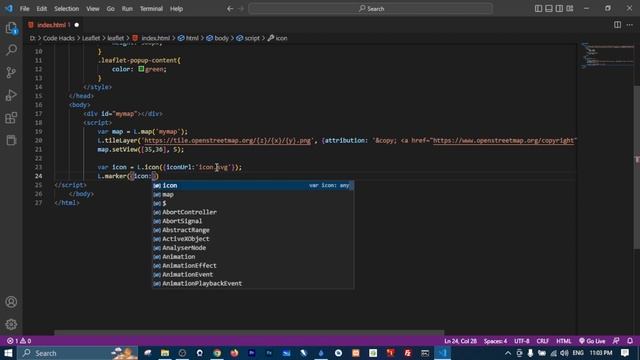The image size is (640, 360).
Task: Click the unsaved dot on index.html tab
Action: pos(76,25)
